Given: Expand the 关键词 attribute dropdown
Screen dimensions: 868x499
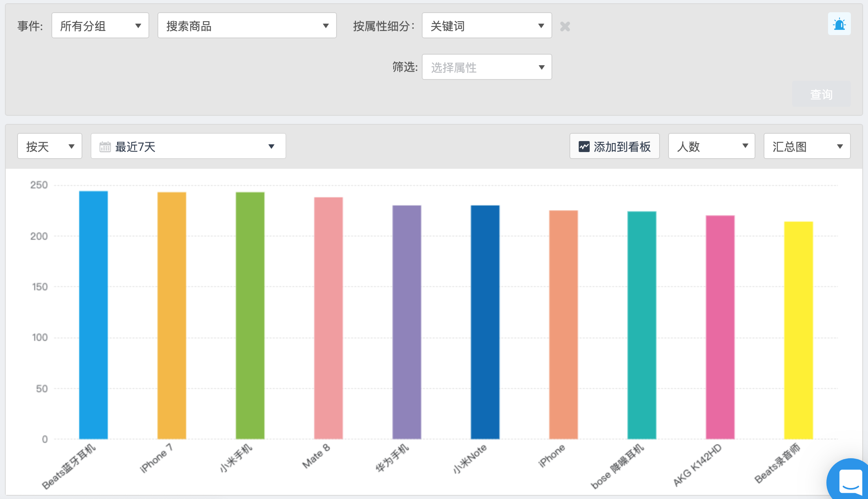Looking at the screenshot, I should tap(487, 26).
